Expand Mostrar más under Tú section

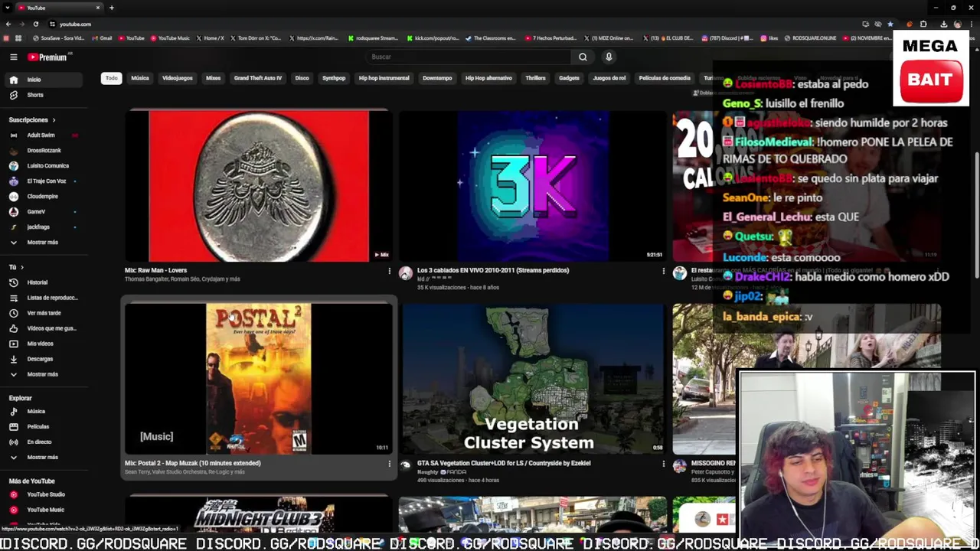(x=44, y=374)
